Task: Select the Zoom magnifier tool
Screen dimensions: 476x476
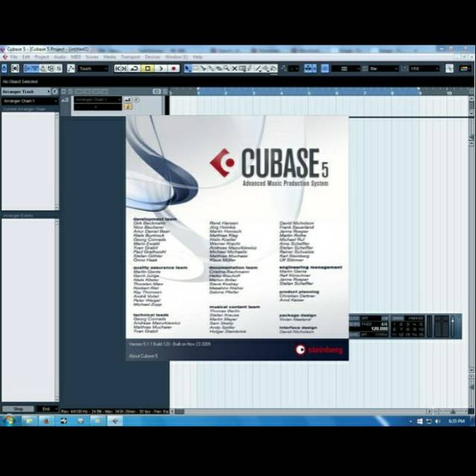Action: click(226, 68)
